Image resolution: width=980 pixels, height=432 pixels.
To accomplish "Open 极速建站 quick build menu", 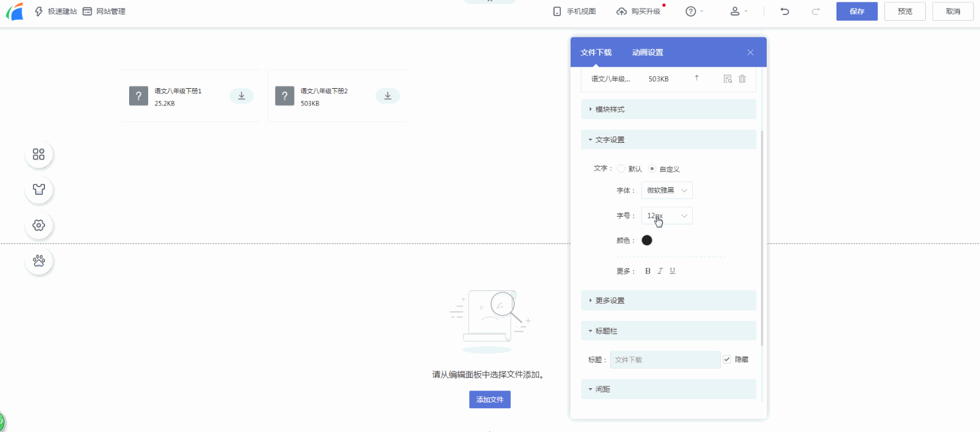I will pyautogui.click(x=56, y=12).
